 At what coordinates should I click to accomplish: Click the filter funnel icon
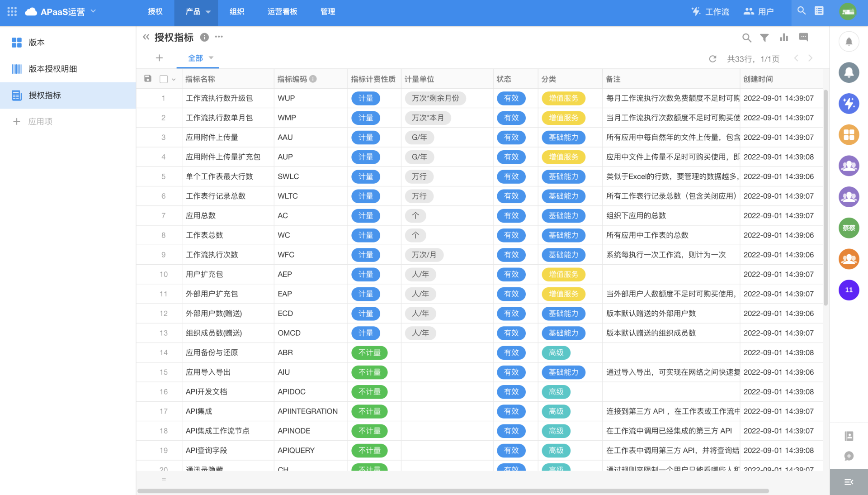[764, 38]
